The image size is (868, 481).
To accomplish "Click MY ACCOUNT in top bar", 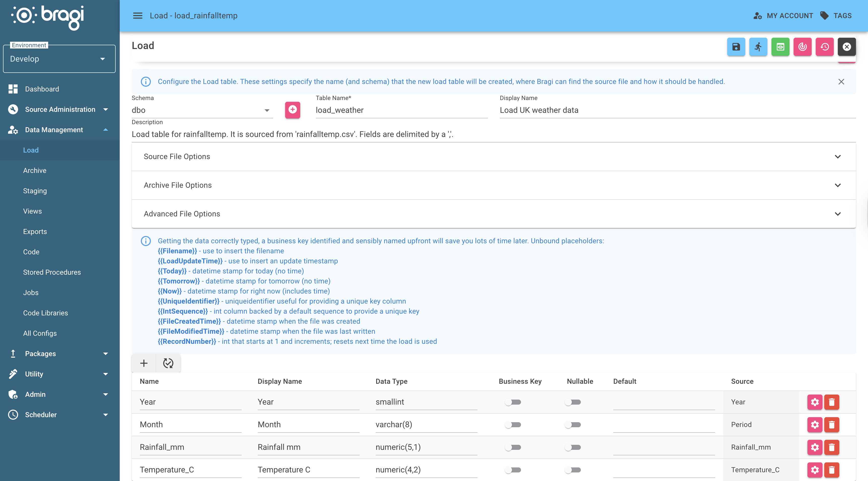I will pos(784,16).
